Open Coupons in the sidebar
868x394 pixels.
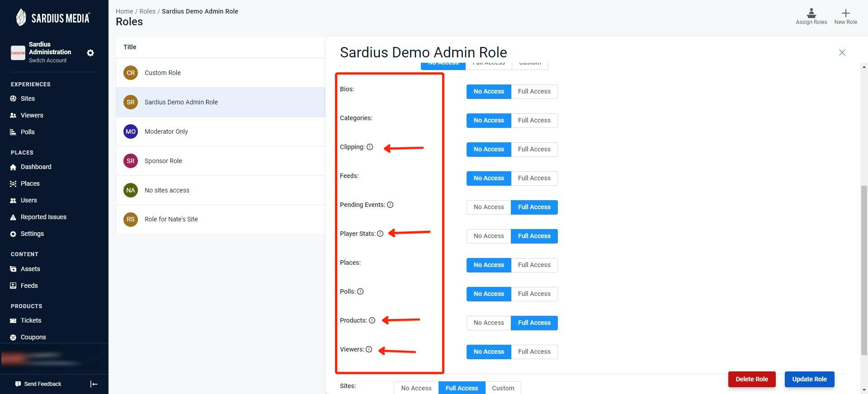click(x=33, y=337)
